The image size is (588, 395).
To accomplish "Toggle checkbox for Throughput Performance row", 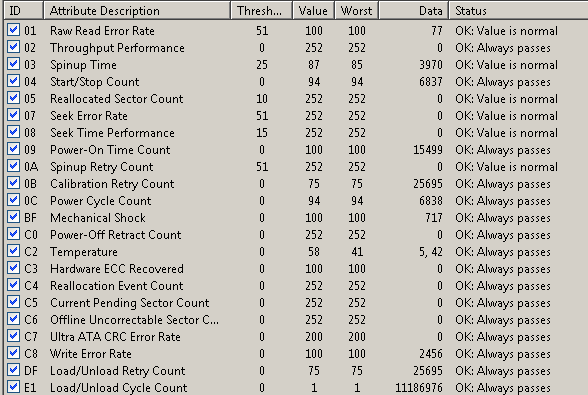I will coord(14,47).
